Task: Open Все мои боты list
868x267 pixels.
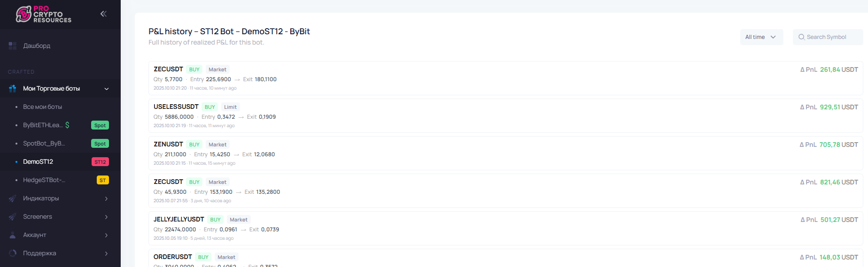Action: (x=42, y=107)
